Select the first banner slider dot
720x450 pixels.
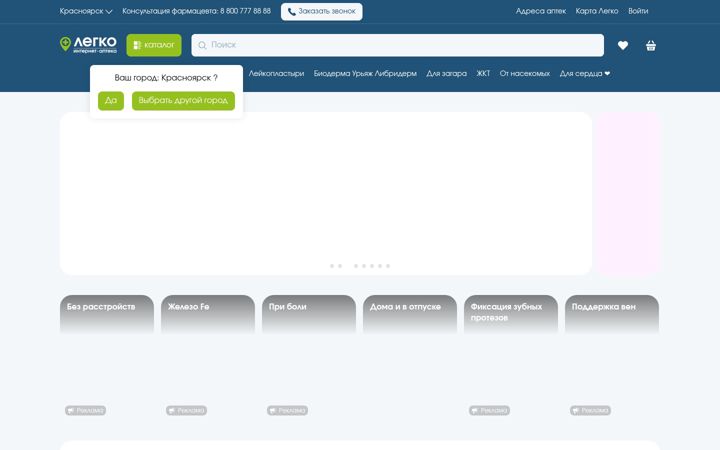332,266
